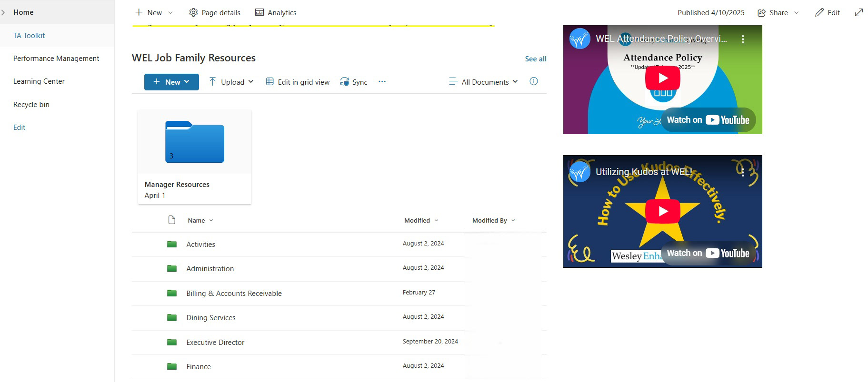
Task: Open more options on Kudos video
Action: [x=743, y=172]
